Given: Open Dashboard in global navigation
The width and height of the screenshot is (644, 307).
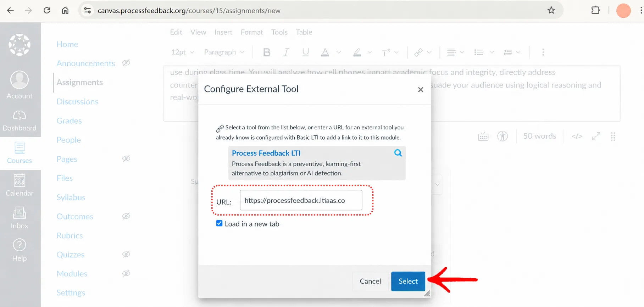Looking at the screenshot, I should pyautogui.click(x=20, y=121).
